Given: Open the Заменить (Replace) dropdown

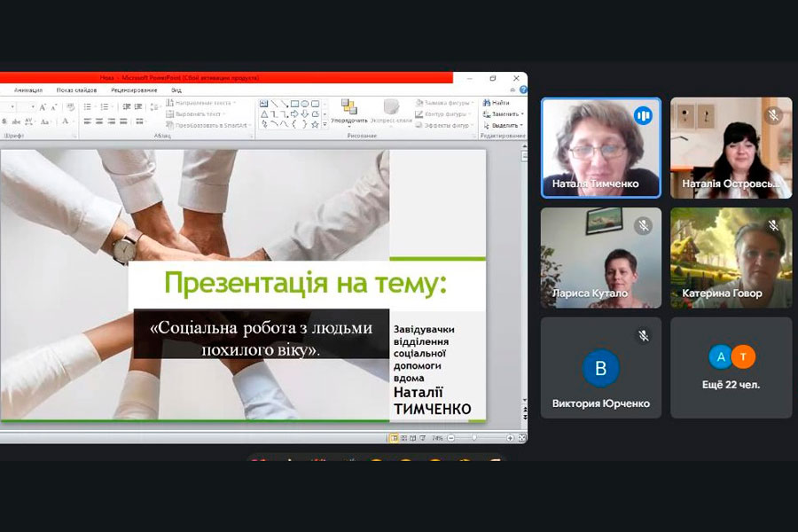Looking at the screenshot, I should (504, 113).
